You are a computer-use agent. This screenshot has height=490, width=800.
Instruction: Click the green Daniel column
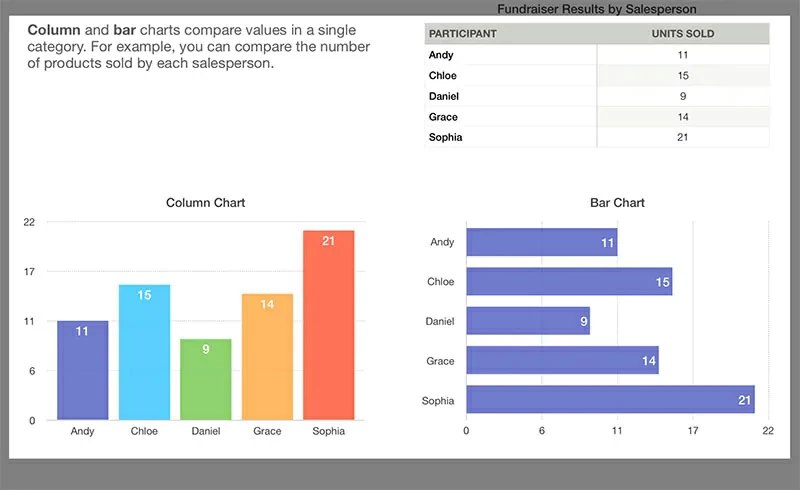pos(206,380)
